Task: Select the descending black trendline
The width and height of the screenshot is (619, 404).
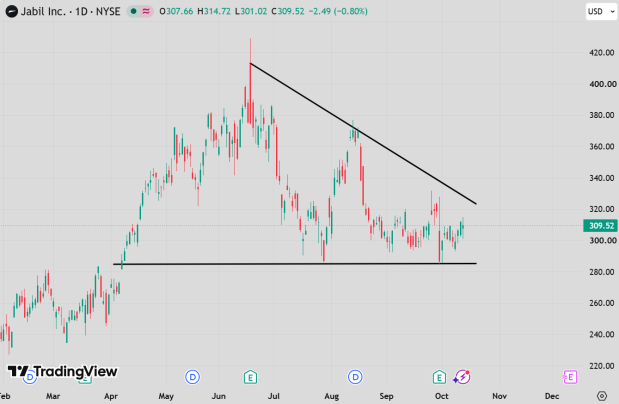Action: pos(363,133)
